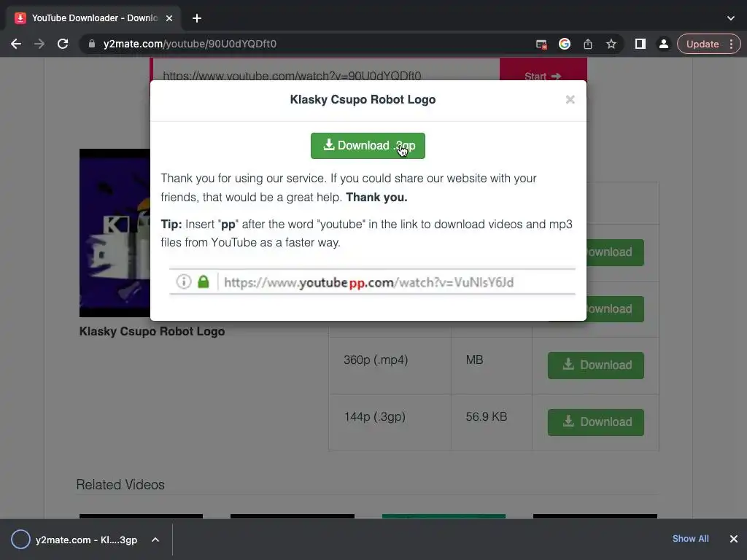Select the YouTube Downloader tab
The image size is (747, 560).
pyautogui.click(x=94, y=18)
